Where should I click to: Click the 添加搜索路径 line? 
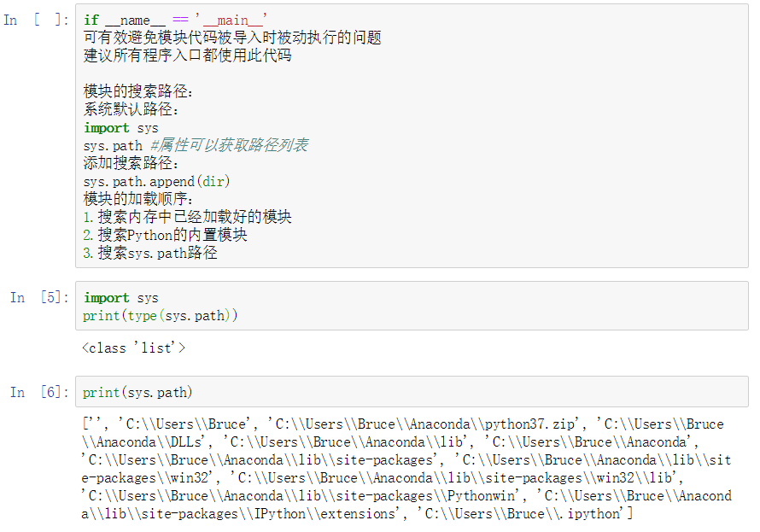pos(132,163)
